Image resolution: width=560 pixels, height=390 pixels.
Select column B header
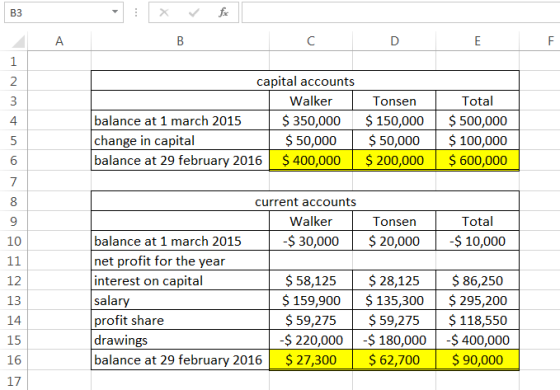[180, 41]
